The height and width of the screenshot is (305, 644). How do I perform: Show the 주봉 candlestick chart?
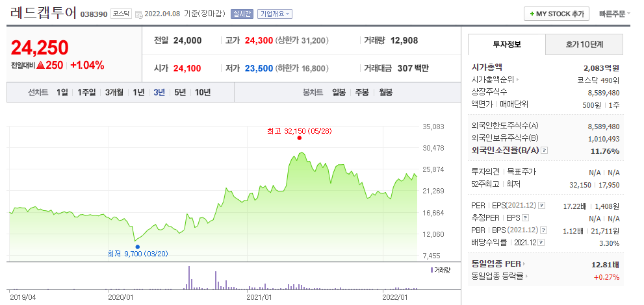362,93
